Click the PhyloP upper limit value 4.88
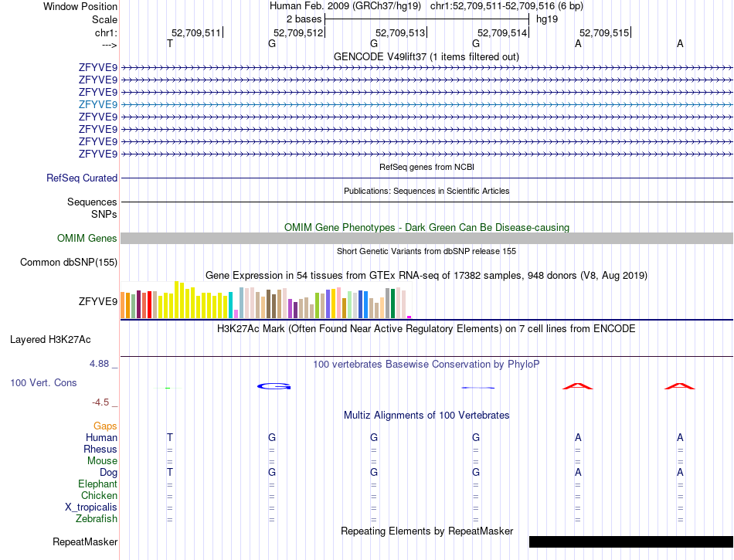The height and width of the screenshot is (560, 734). [x=99, y=364]
